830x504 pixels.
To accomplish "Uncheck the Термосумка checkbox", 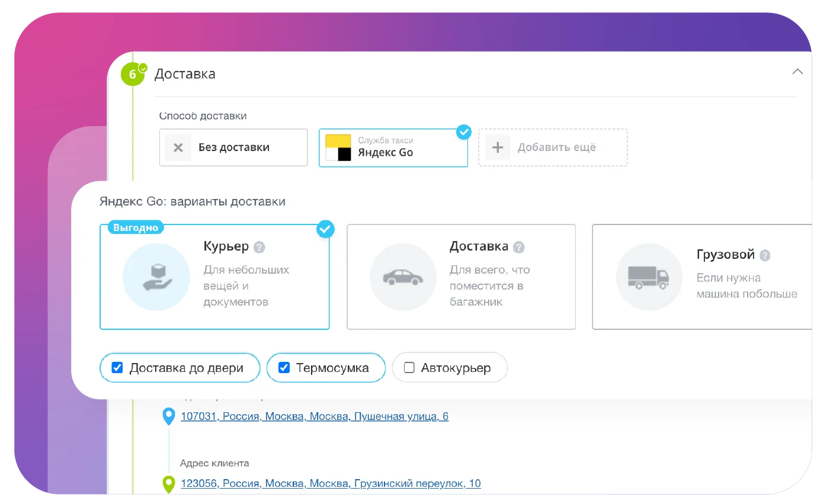I will [x=284, y=368].
